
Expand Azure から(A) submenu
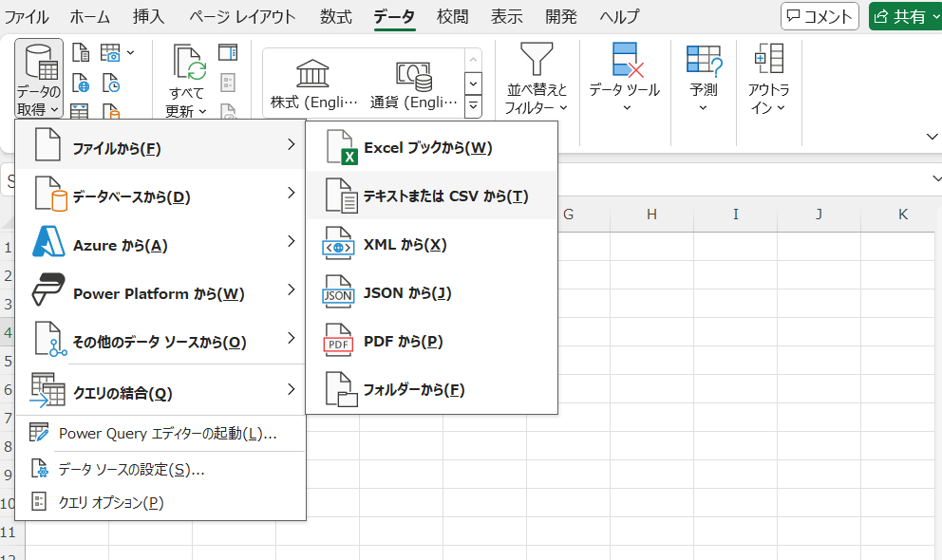pos(160,242)
